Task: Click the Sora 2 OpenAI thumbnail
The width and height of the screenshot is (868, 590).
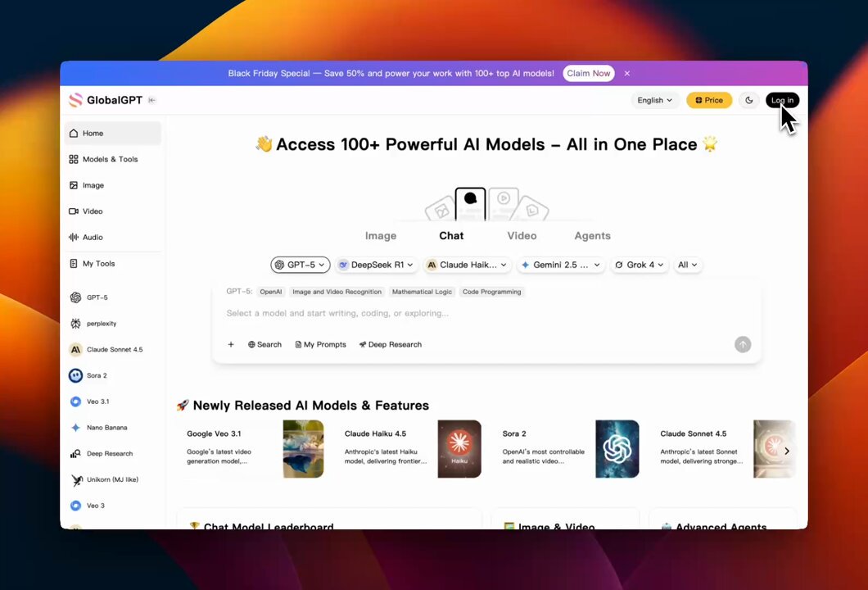Action: [617, 449]
